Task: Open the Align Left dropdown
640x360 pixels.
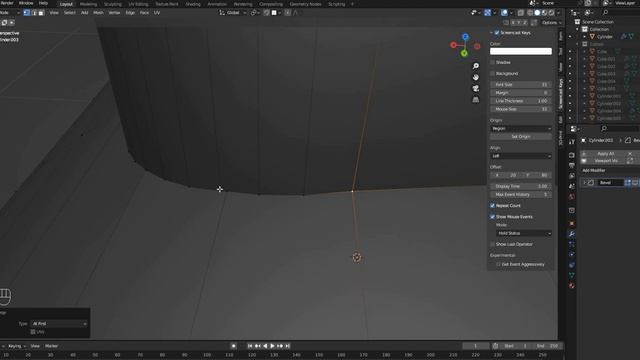Action: coord(521,156)
